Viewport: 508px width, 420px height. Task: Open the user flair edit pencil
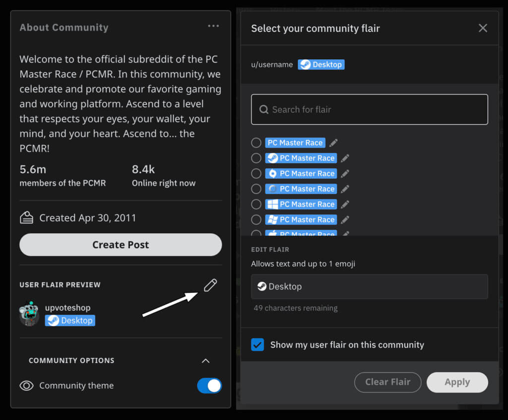[210, 285]
